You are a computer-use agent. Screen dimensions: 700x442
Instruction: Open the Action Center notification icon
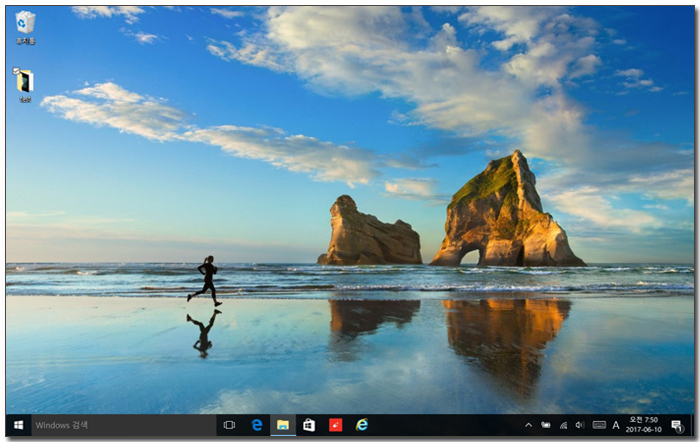(x=677, y=426)
